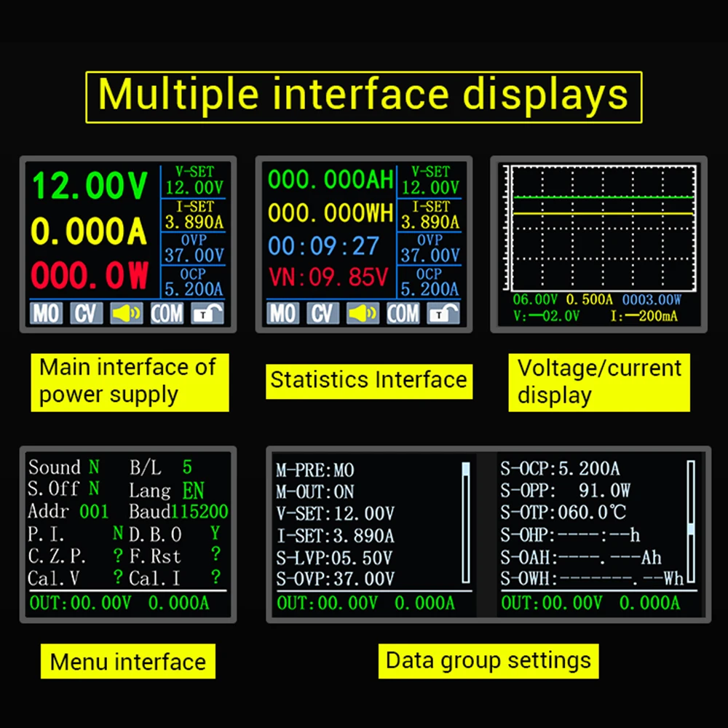Click the COM icon on main interface
728x728 pixels.
167,313
